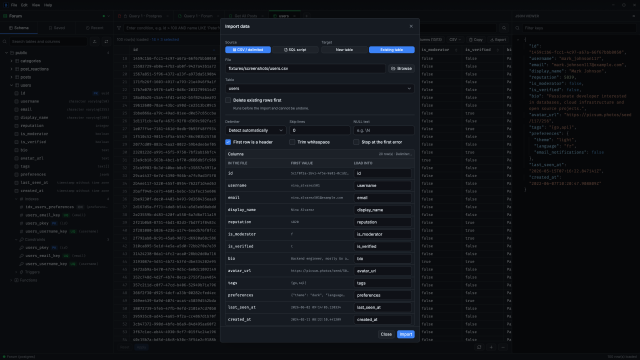Image resolution: width=640 pixels, height=360 pixels.
Task: Enable the Delete existing rows first checkbox
Action: (x=228, y=100)
